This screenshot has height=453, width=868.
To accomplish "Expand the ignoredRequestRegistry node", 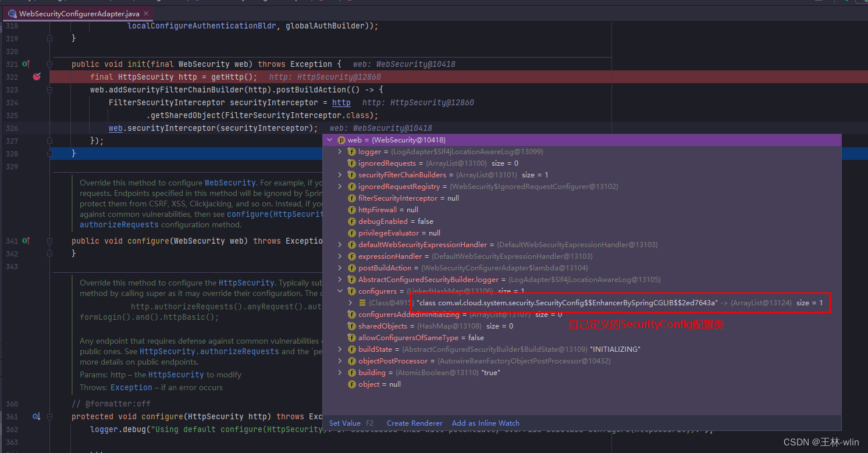I will coord(340,187).
